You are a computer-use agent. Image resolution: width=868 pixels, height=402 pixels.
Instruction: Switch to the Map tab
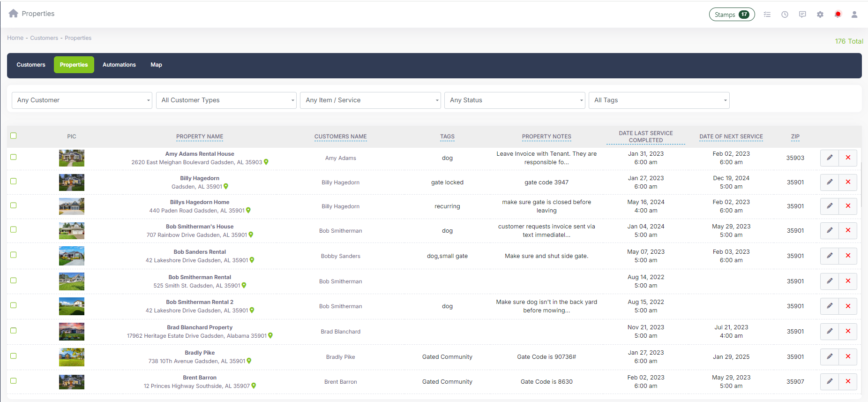tap(156, 65)
